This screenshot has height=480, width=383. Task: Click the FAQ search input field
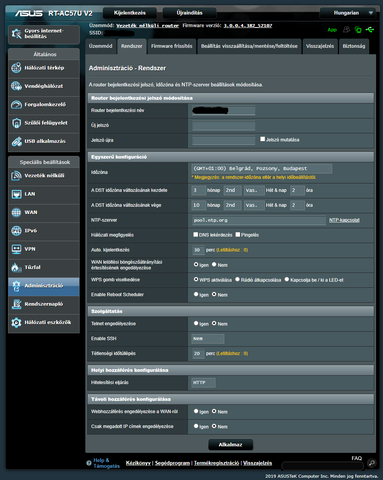click(x=323, y=465)
